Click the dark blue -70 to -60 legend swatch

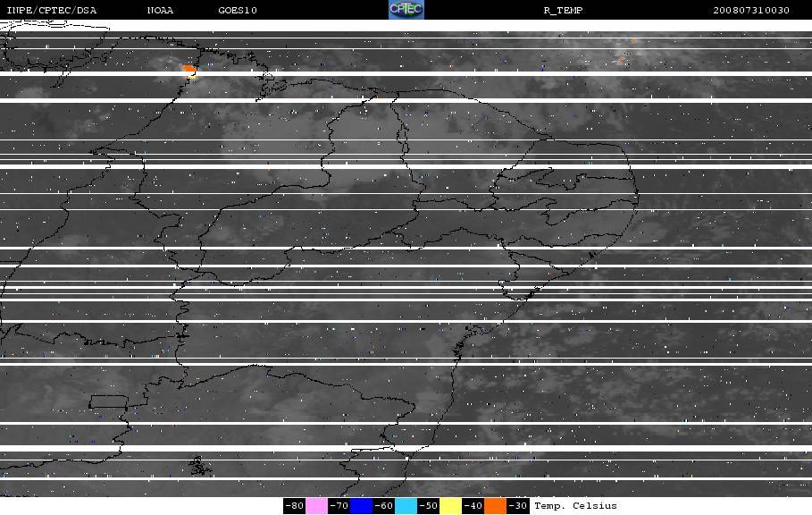point(361,506)
